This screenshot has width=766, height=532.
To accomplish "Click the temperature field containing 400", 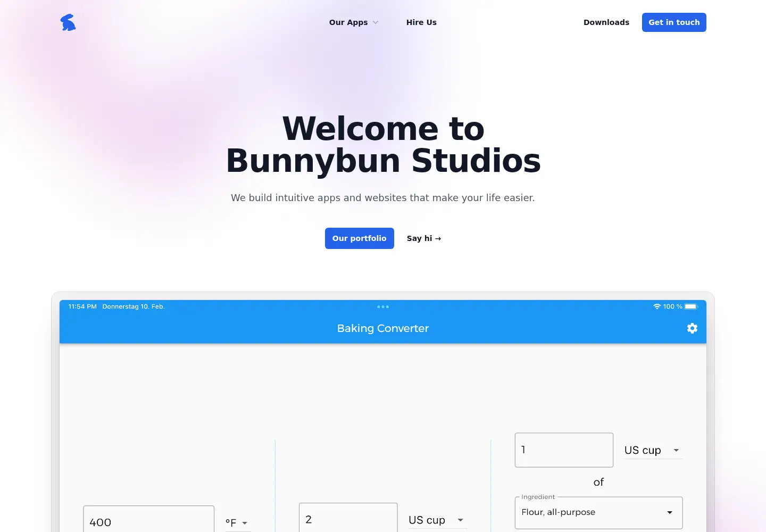I will (149, 519).
